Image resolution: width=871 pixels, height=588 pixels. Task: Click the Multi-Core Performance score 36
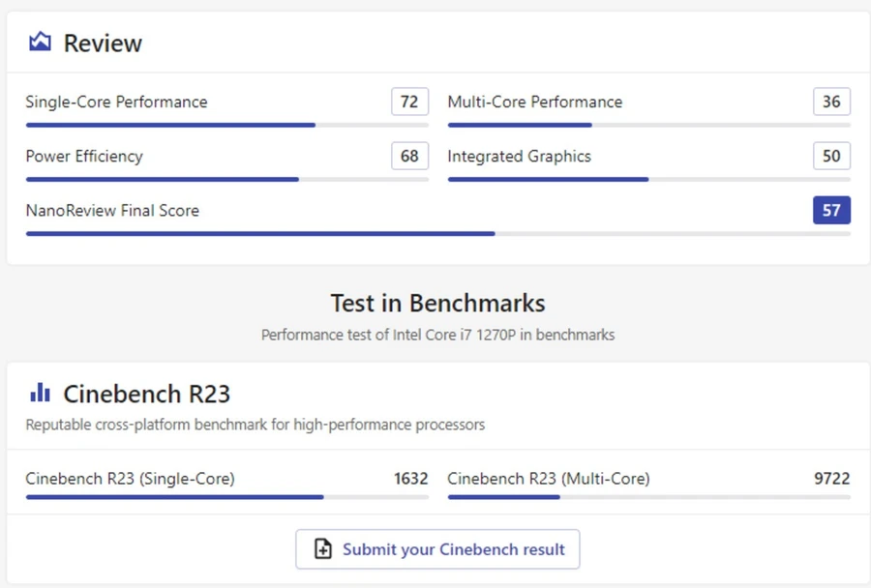point(831,102)
